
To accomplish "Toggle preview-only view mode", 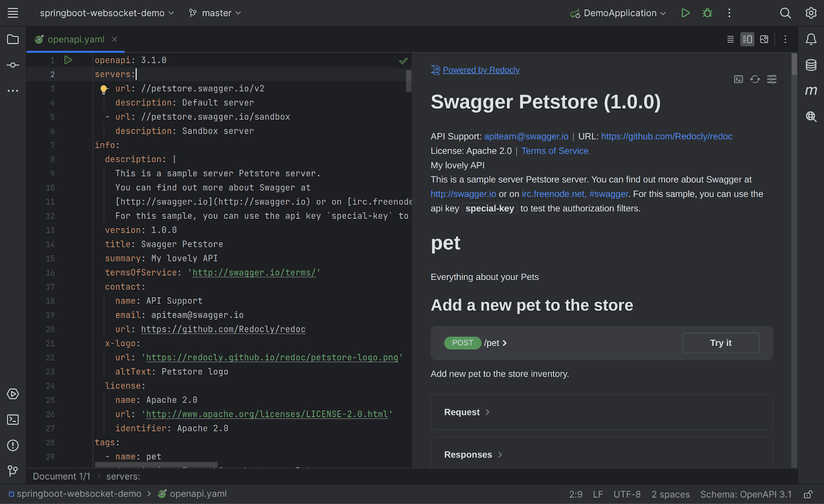I will tap(764, 39).
